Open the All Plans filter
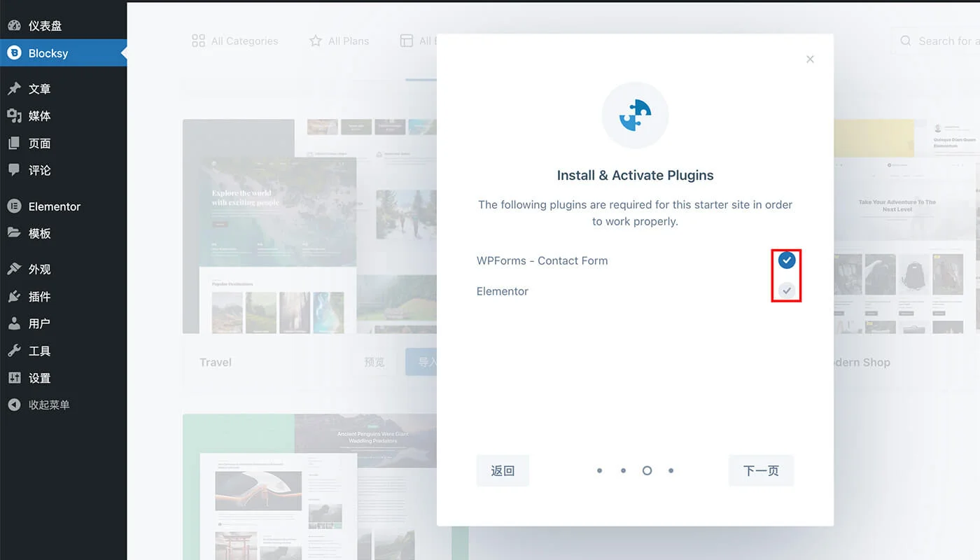Screen dimensions: 980x560 coord(339,41)
